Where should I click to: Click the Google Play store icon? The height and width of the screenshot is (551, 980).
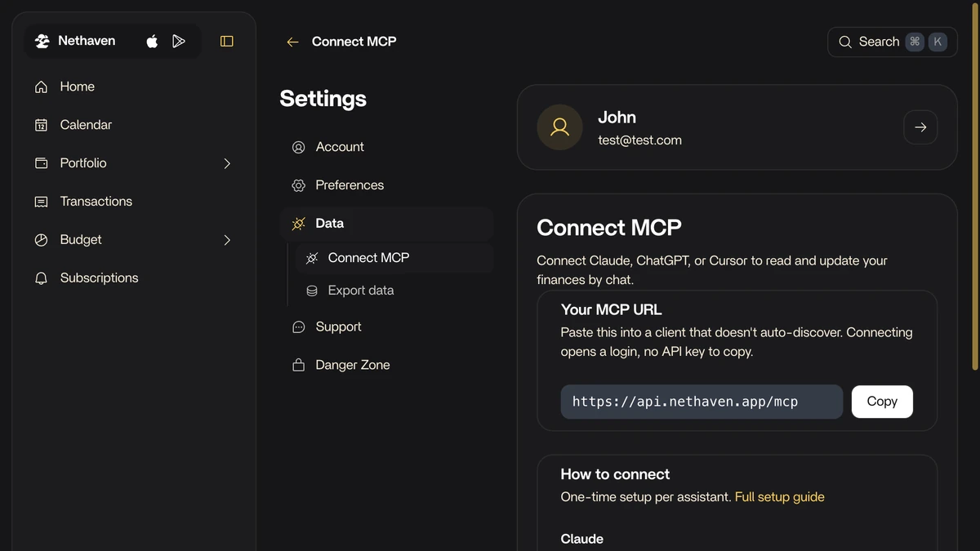179,42
